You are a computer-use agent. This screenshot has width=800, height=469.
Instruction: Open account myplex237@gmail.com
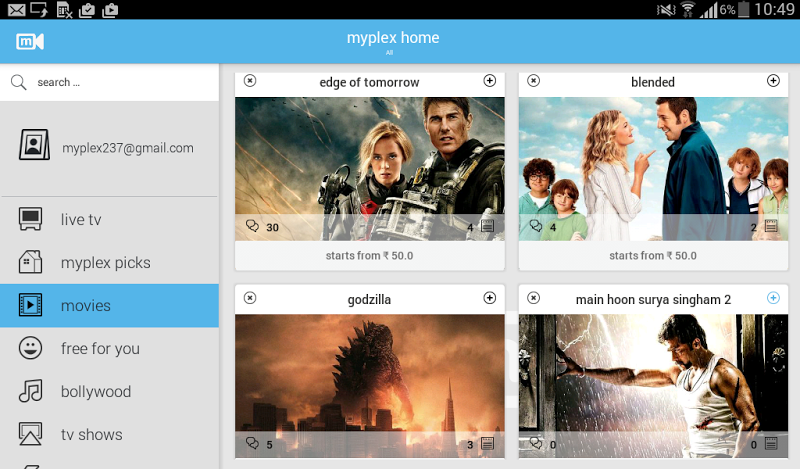pyautogui.click(x=128, y=148)
